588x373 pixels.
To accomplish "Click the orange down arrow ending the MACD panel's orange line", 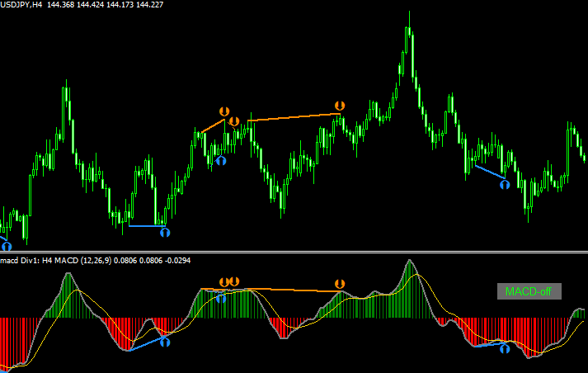I will tap(340, 284).
